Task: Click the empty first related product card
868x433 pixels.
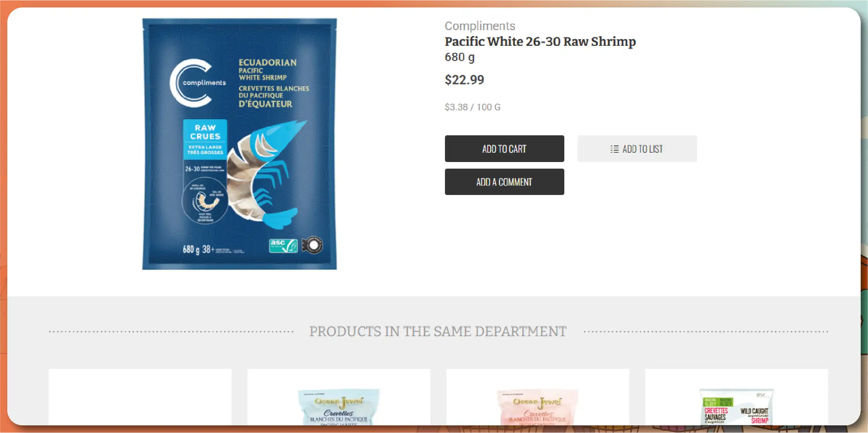Action: click(x=140, y=397)
